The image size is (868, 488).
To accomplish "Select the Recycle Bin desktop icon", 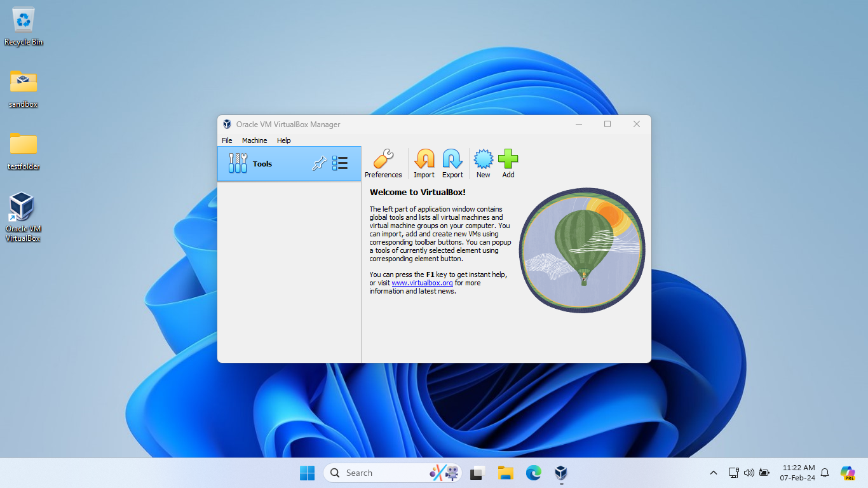I will [24, 27].
